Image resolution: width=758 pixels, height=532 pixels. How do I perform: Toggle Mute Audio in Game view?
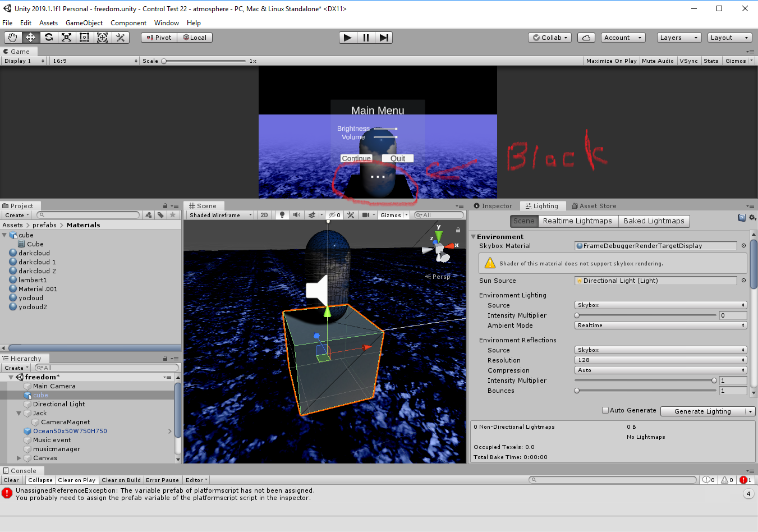coord(658,61)
